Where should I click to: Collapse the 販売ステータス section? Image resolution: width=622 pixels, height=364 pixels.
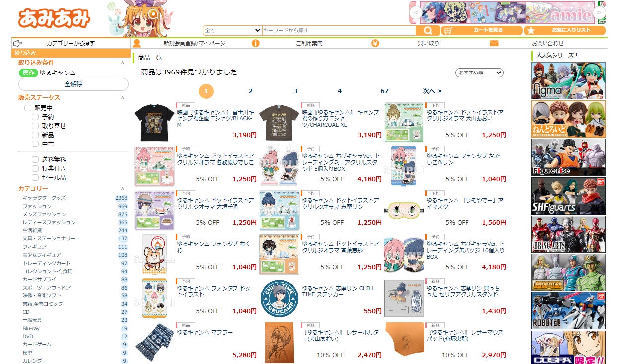(x=123, y=98)
